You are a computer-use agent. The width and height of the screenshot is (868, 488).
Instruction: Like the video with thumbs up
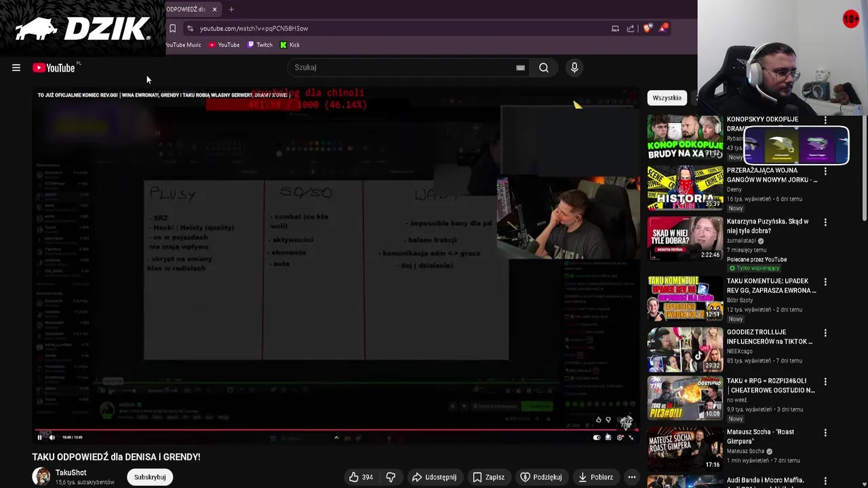coord(354,477)
